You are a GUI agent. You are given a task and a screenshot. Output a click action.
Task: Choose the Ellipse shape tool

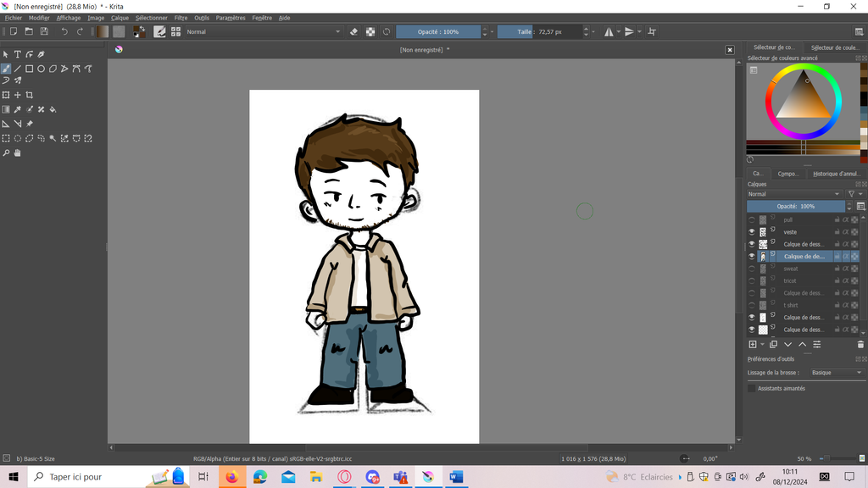(x=41, y=69)
